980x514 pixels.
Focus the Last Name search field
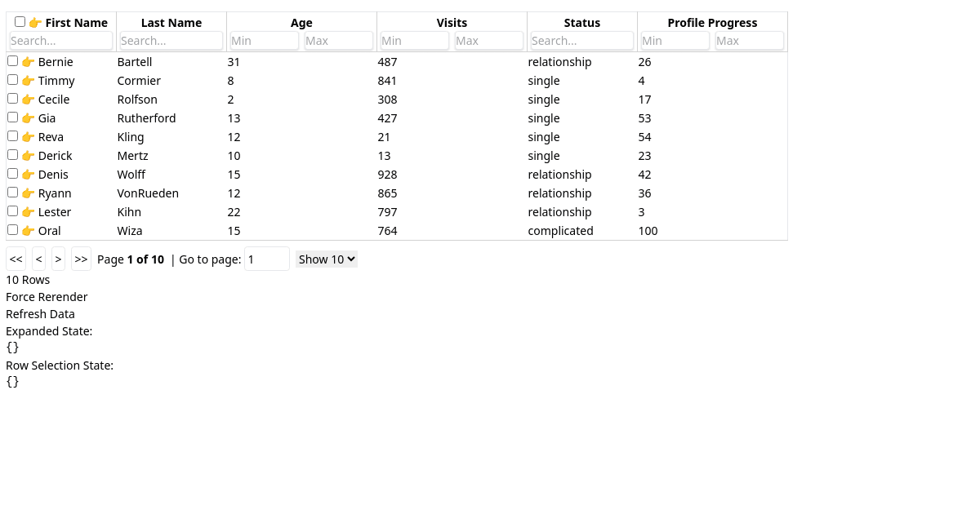[x=171, y=41]
